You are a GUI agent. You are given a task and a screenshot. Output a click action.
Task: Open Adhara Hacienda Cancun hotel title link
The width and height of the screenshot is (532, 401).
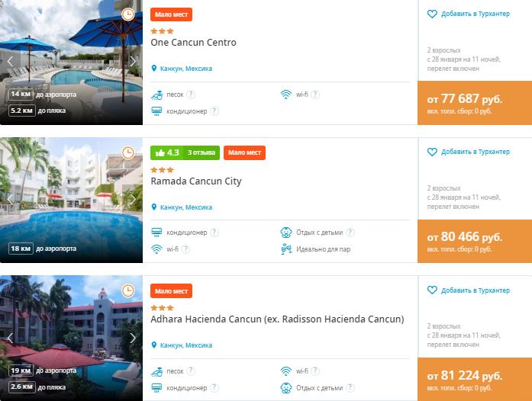(277, 319)
